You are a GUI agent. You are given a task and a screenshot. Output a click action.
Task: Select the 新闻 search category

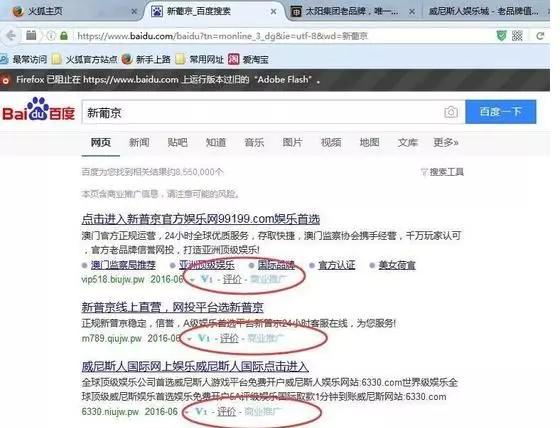[139, 143]
